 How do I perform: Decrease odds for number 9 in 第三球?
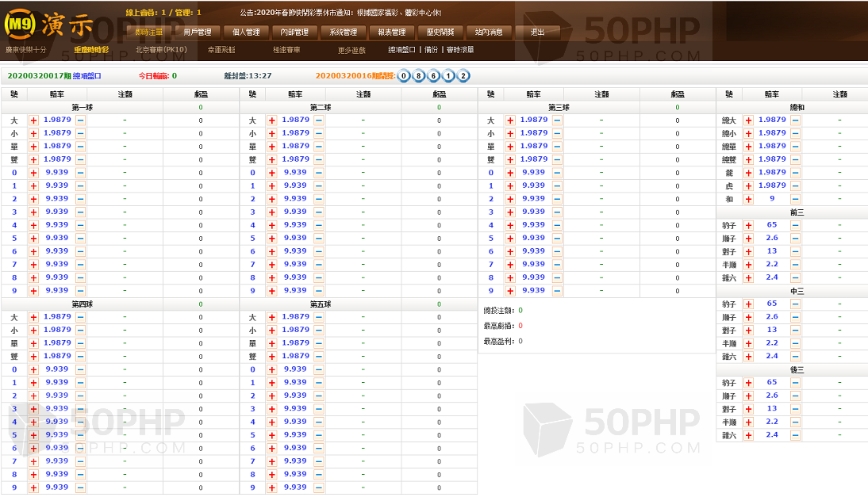pyautogui.click(x=557, y=291)
